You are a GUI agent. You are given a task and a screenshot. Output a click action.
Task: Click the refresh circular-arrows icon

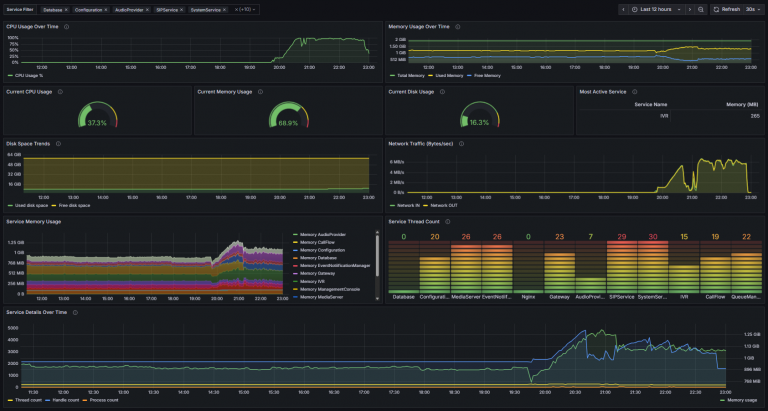[716, 9]
